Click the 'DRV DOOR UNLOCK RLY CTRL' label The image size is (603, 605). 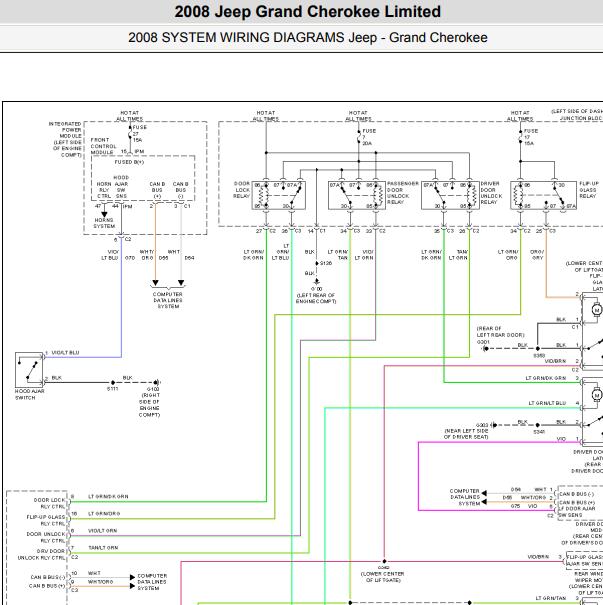tap(41, 554)
